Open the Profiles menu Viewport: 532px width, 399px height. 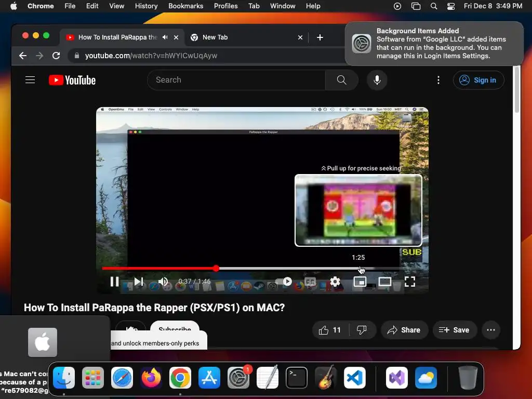(x=225, y=6)
